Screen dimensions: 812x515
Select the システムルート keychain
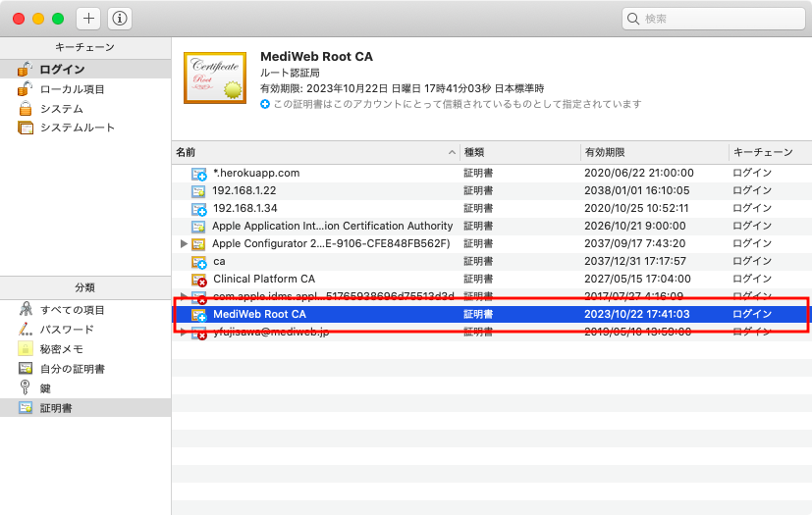pos(85,128)
